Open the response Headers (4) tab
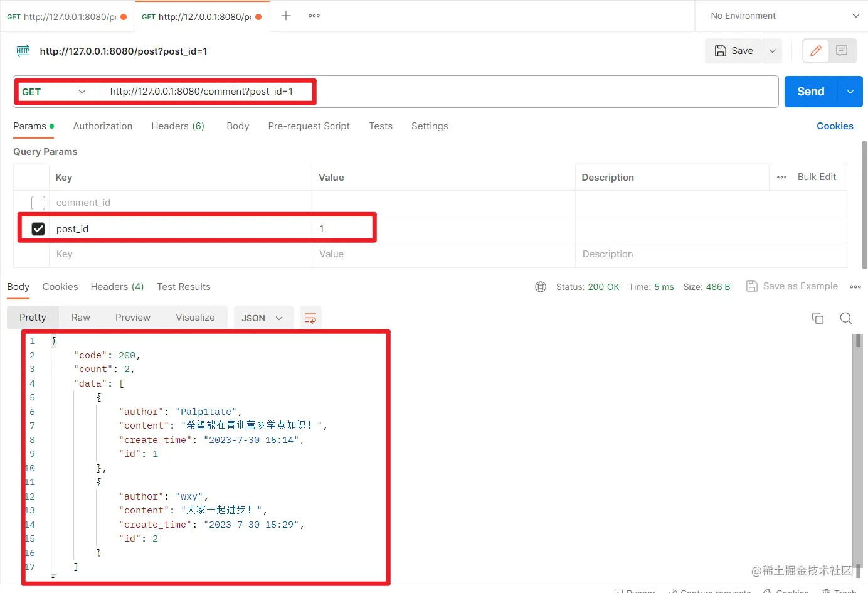 click(x=117, y=287)
